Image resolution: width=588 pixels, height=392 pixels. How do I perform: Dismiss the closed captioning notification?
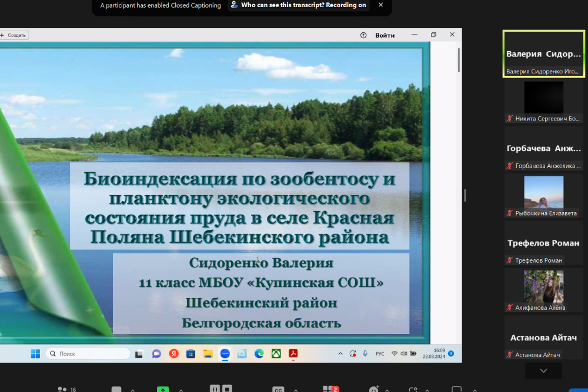click(x=380, y=5)
